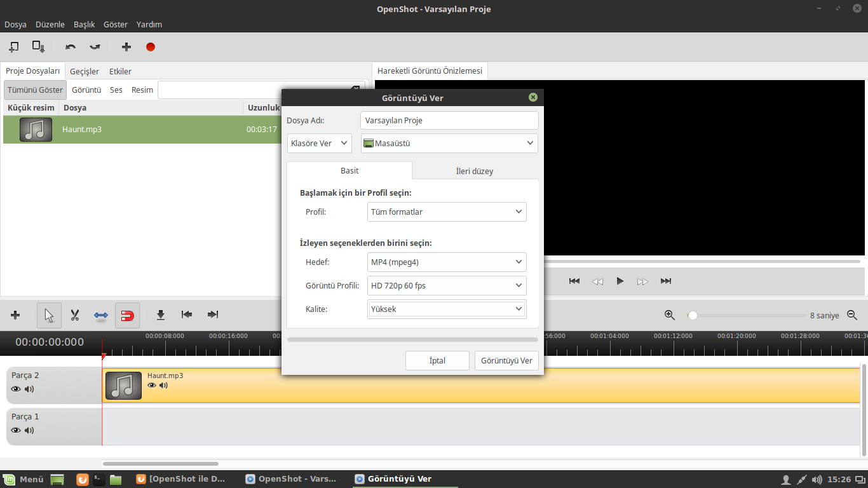Image resolution: width=868 pixels, height=488 pixels.
Task: Skip to end in preview controls
Action: (x=666, y=281)
